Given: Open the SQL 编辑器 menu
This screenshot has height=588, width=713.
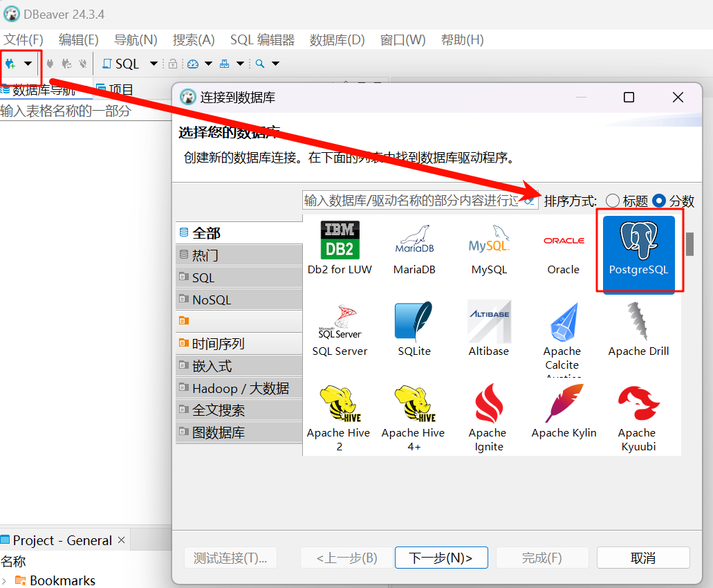Looking at the screenshot, I should pos(262,40).
